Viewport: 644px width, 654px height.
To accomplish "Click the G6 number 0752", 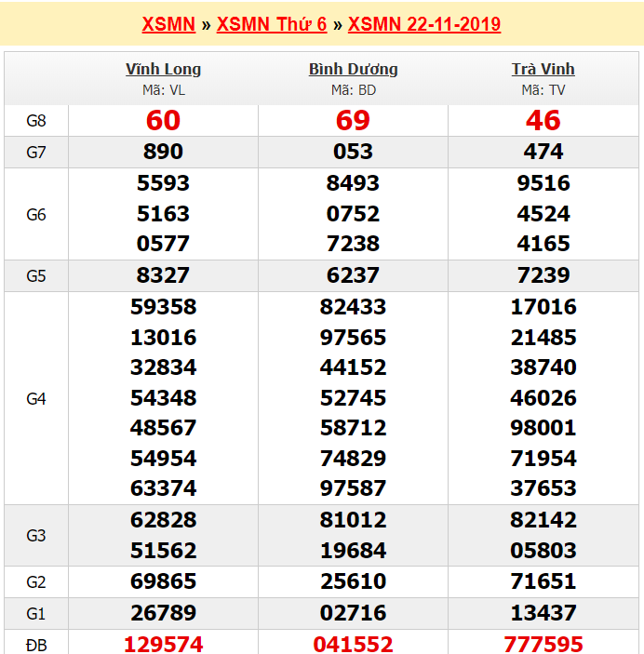I will 353,214.
